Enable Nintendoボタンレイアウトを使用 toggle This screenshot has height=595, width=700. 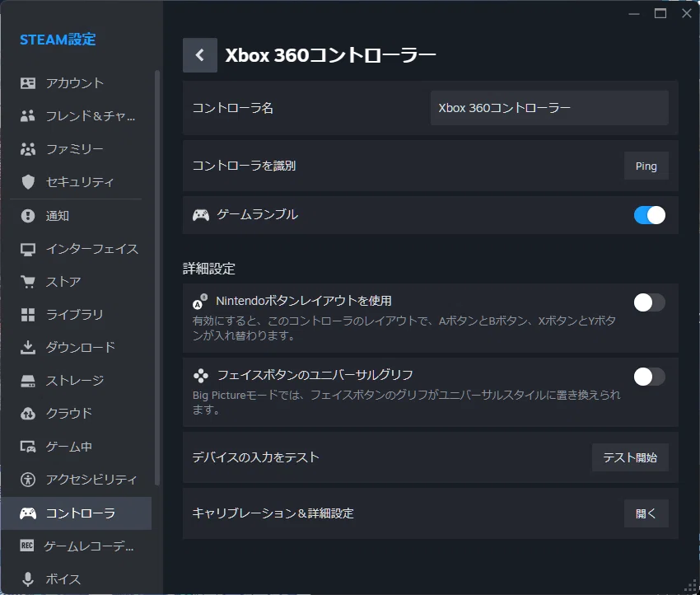(649, 303)
